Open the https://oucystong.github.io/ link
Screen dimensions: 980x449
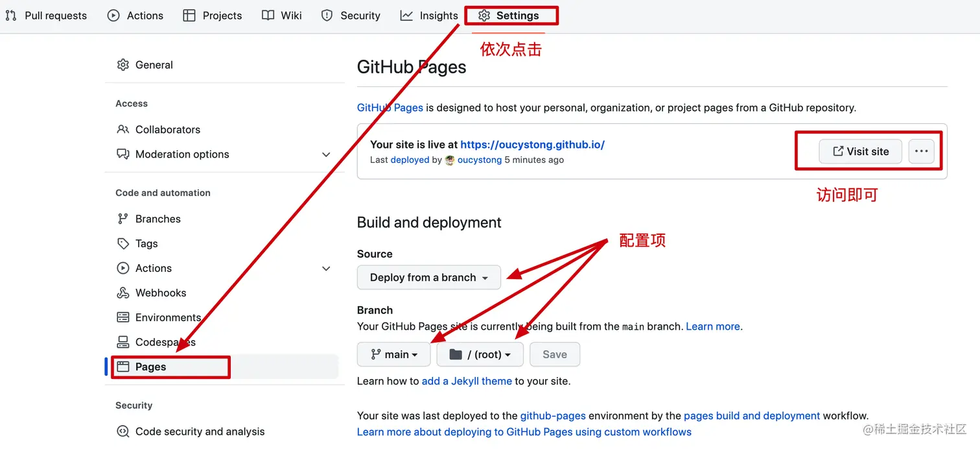[532, 145]
